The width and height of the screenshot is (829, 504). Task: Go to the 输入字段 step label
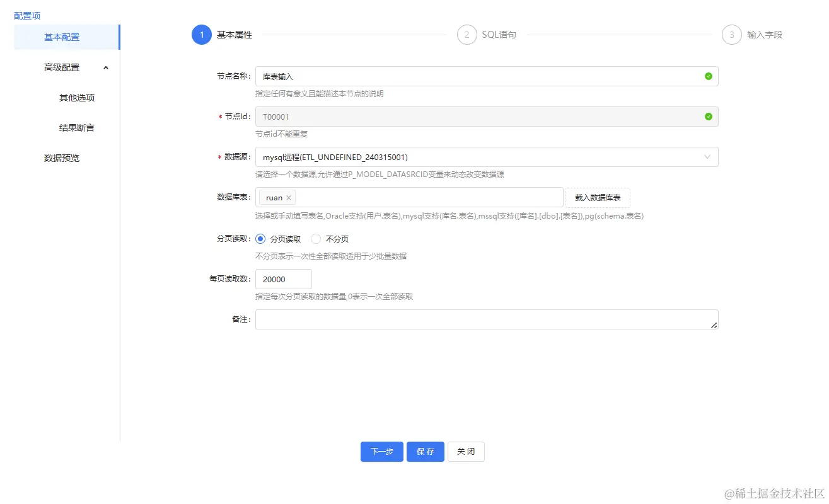pyautogui.click(x=765, y=35)
